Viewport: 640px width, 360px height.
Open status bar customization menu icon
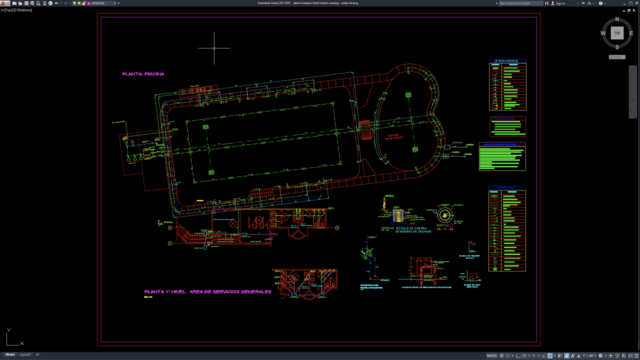click(x=636, y=356)
